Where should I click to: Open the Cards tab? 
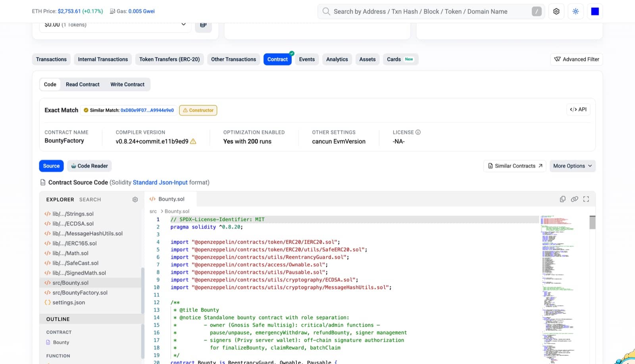pos(400,59)
